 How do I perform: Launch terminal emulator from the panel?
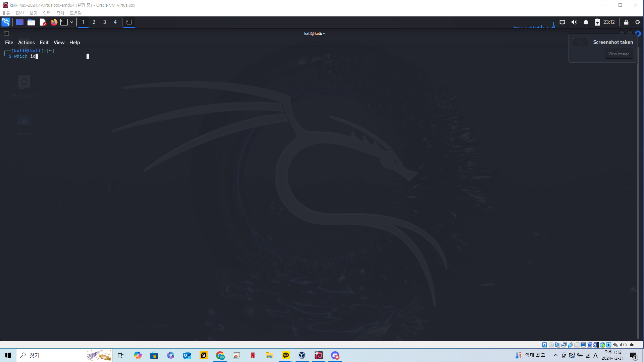click(x=64, y=22)
